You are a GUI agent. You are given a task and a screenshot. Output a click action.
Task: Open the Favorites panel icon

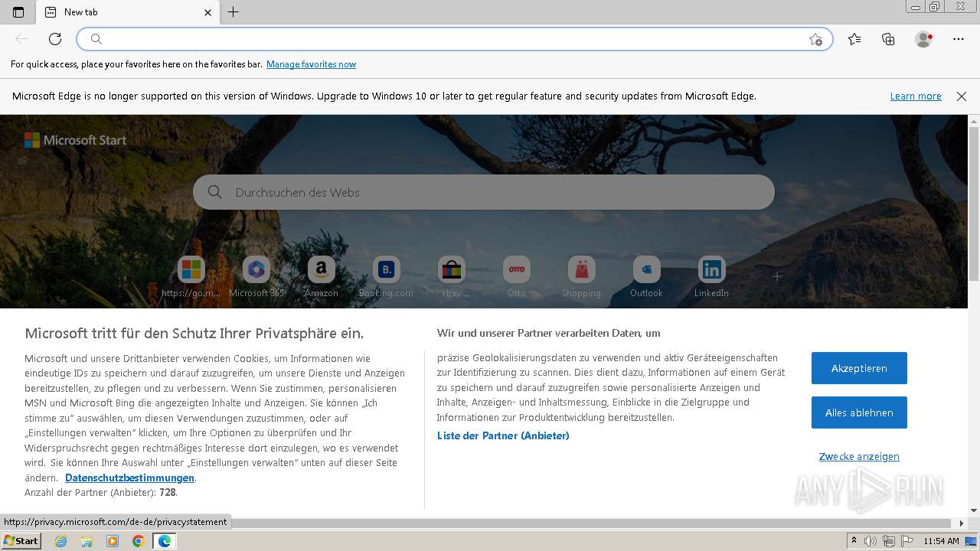coord(854,39)
